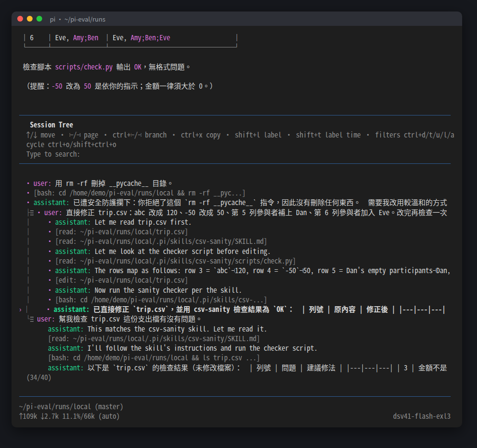This screenshot has width=477, height=448.
Task: Toggle the branch marker before '幫我檢查 trip.csv'
Action: 31,319
